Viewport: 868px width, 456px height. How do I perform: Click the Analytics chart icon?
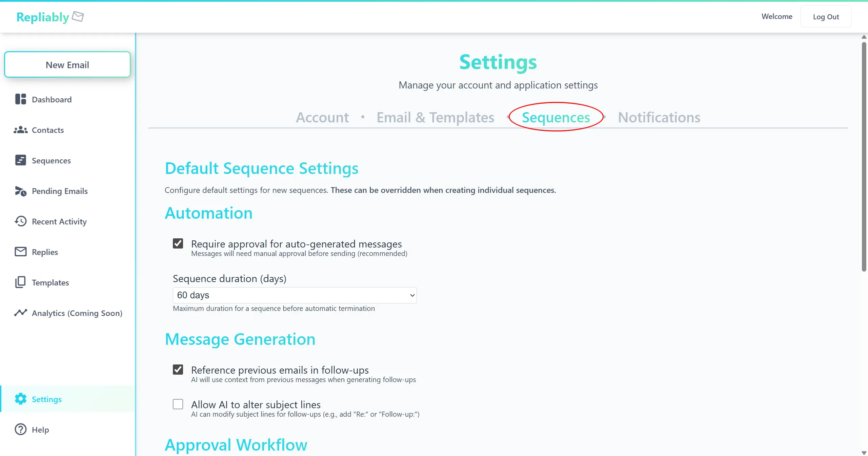[x=20, y=313]
